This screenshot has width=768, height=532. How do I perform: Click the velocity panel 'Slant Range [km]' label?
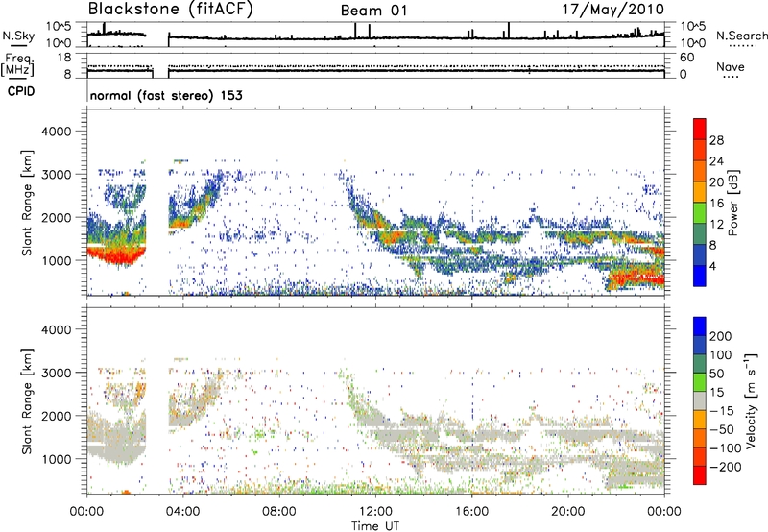27,401
